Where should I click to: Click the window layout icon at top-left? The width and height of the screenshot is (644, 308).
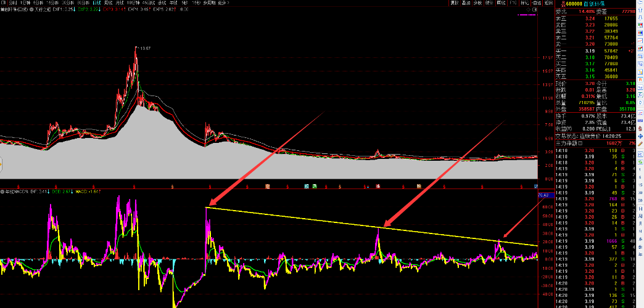click(x=3, y=3)
